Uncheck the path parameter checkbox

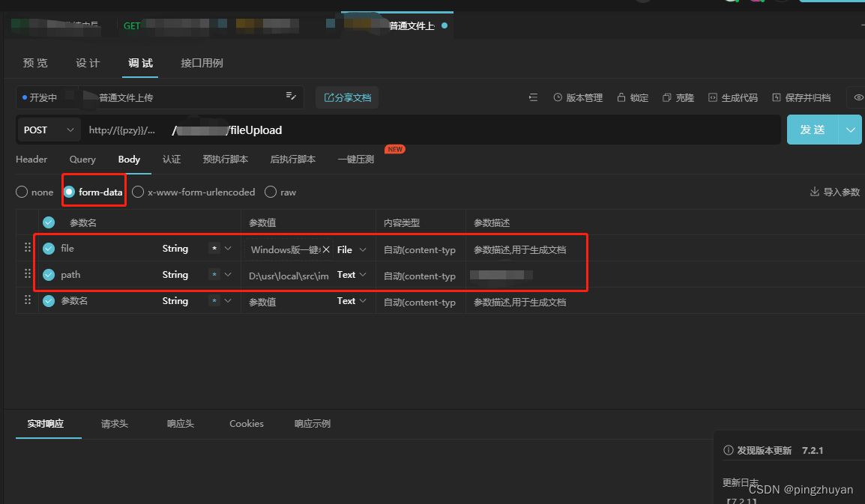(49, 275)
